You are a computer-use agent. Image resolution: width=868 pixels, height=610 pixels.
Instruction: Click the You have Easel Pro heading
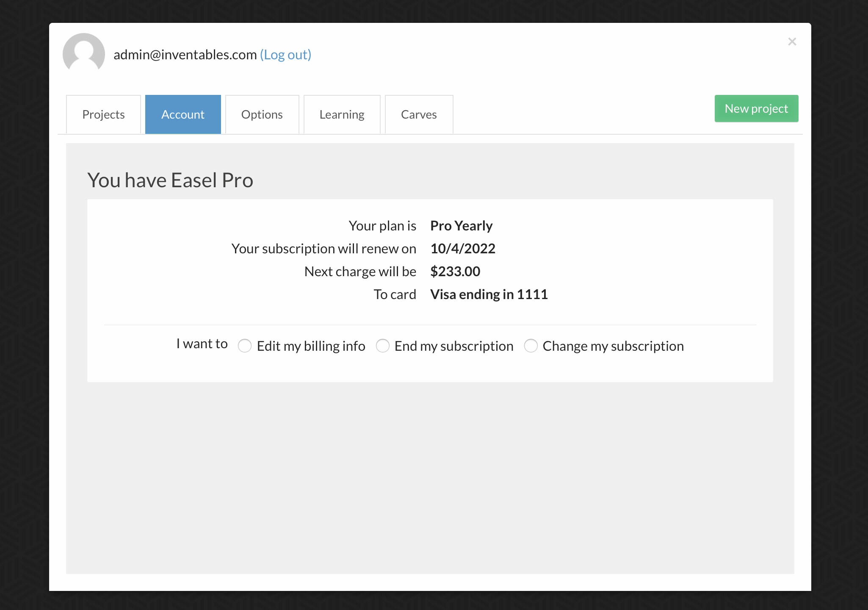tap(170, 180)
